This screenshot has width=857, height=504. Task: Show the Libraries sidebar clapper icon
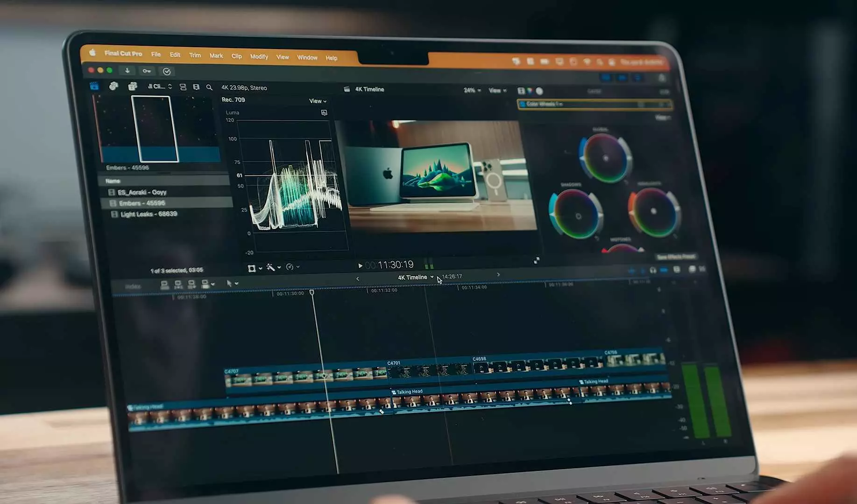[x=94, y=86]
